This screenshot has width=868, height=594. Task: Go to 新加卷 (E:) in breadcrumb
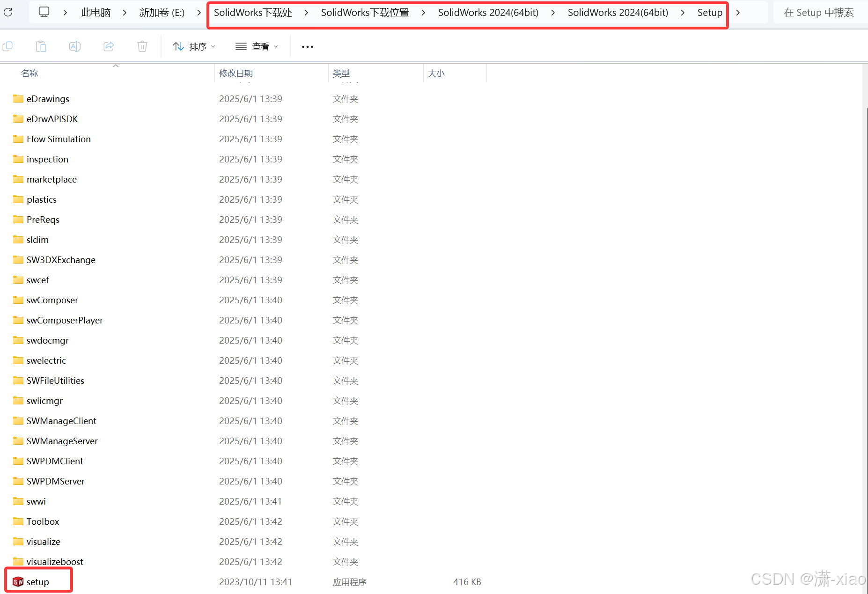(x=162, y=13)
